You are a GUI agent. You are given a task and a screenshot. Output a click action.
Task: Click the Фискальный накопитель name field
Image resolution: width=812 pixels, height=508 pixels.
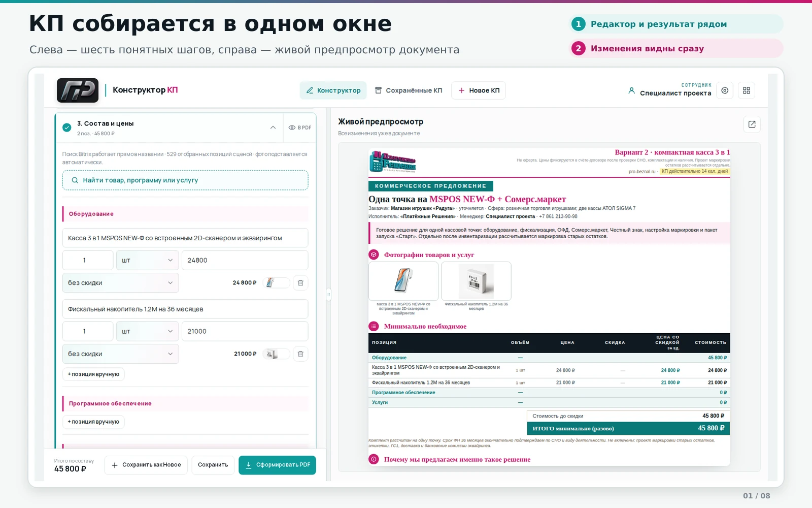pyautogui.click(x=185, y=309)
